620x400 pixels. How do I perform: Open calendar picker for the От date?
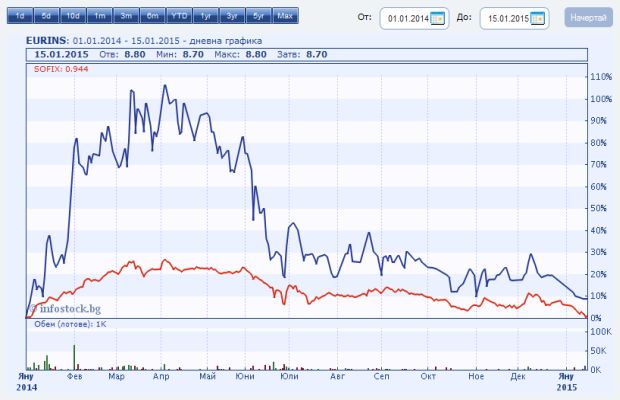(x=437, y=19)
